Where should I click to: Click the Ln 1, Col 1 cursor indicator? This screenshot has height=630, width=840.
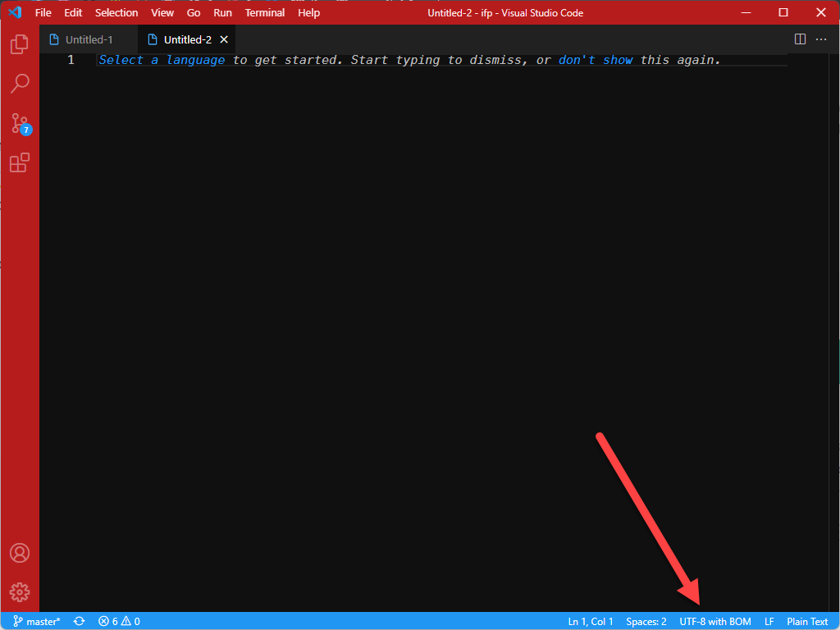click(590, 621)
